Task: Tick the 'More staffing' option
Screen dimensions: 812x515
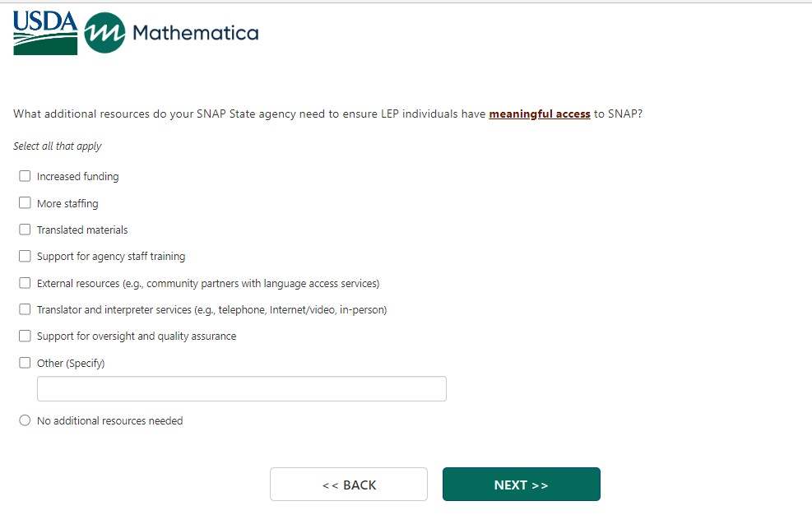Action: click(x=25, y=203)
